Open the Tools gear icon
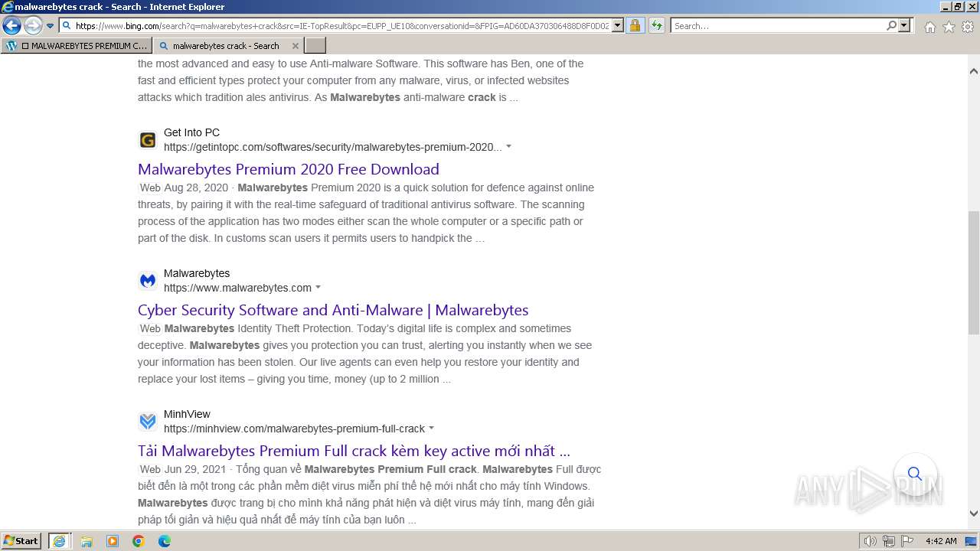Viewport: 980px width, 551px height. [x=968, y=27]
